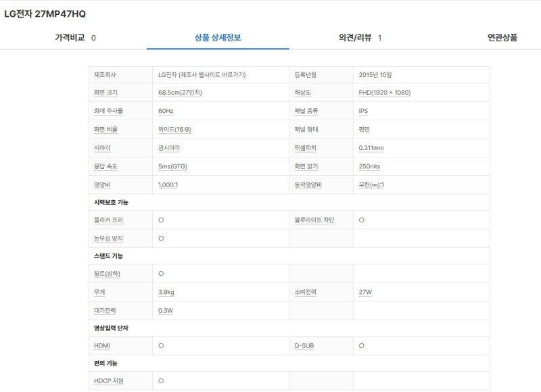Viewport: 541px width, 392px height.
Task: Click the 영상입력 단자 section header
Action: pos(111,328)
